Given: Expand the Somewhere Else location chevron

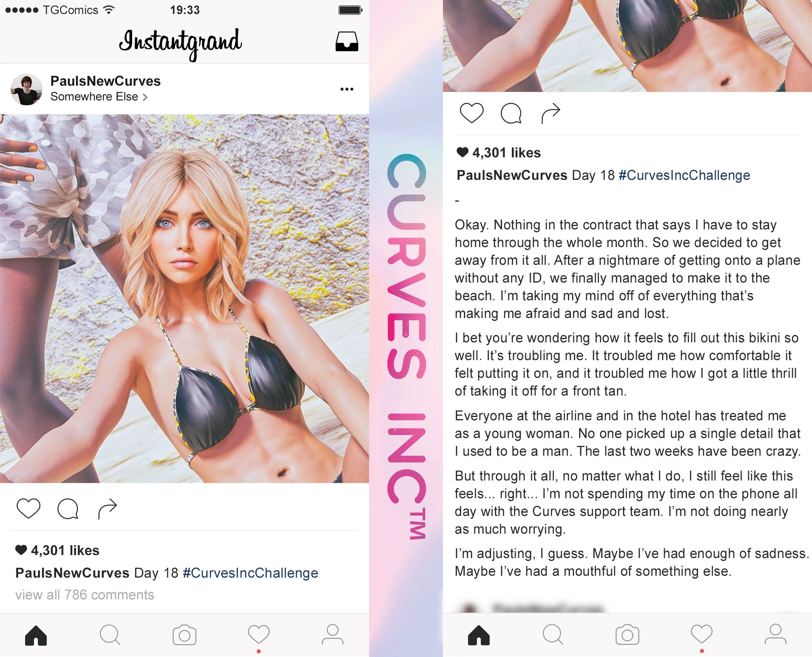Looking at the screenshot, I should [145, 97].
